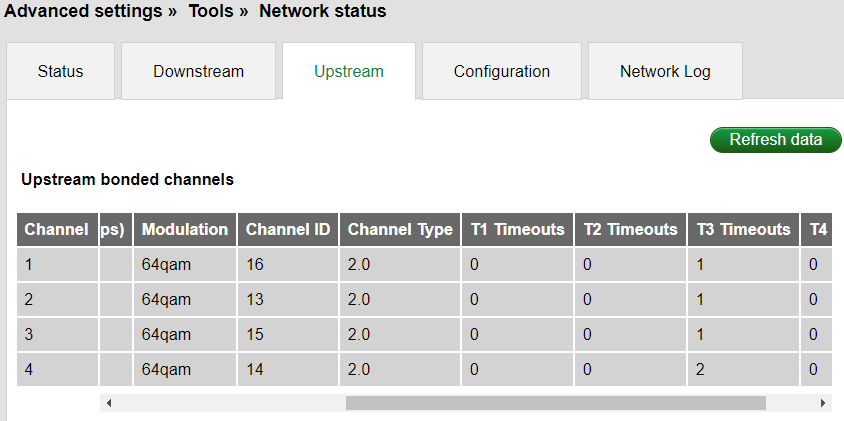Screen dimensions: 844x421
Task: Select the Upstream tab
Action: pyautogui.click(x=348, y=72)
